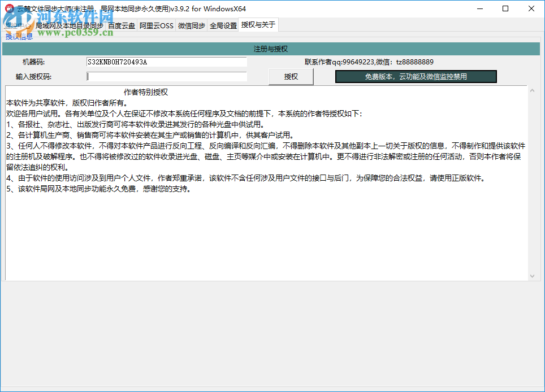
Task: Close the application window
Action: [531, 8]
